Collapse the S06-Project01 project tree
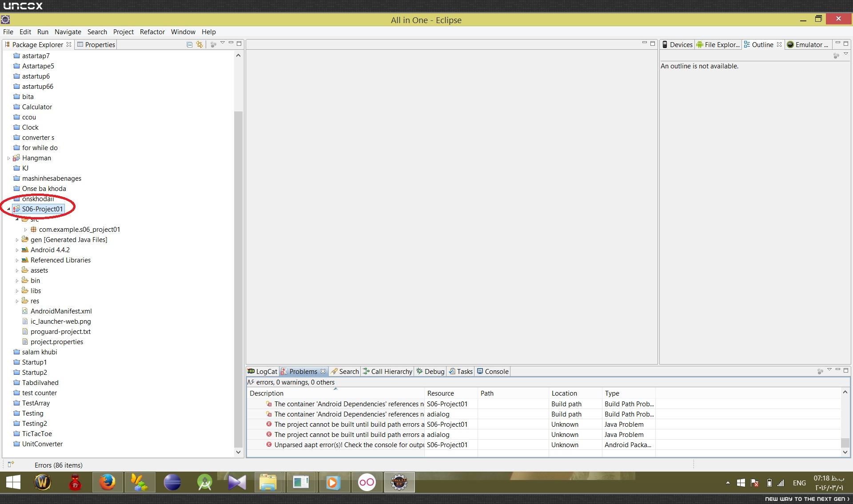Image resolution: width=853 pixels, height=504 pixels. 8,209
